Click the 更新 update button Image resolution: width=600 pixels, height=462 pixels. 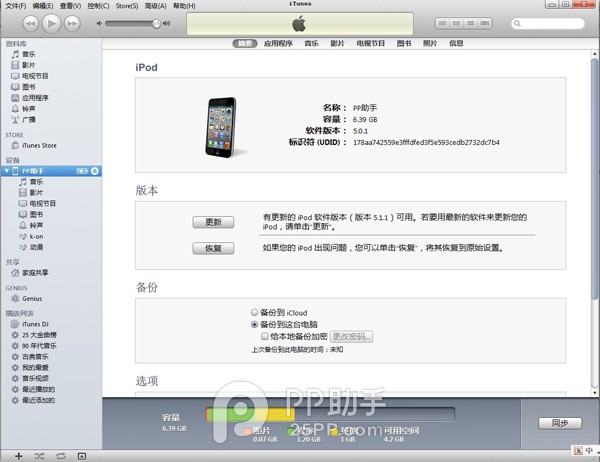click(x=213, y=222)
